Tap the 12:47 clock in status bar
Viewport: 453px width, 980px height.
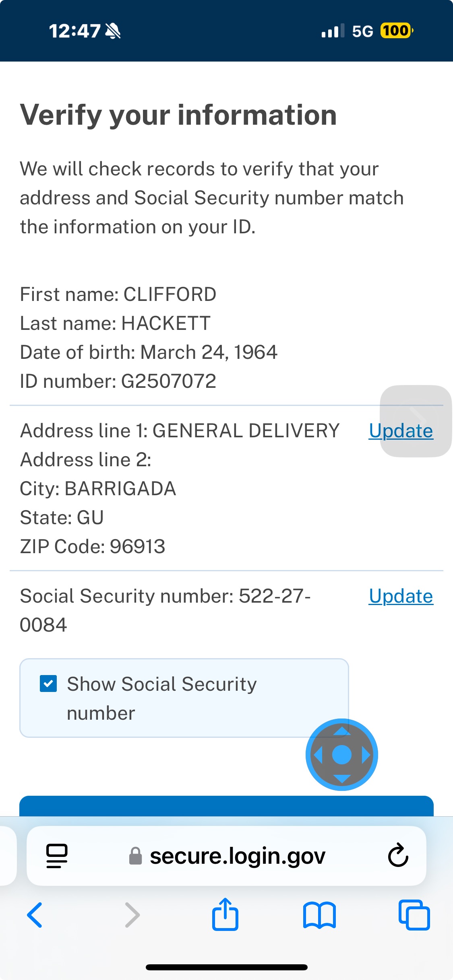click(74, 31)
